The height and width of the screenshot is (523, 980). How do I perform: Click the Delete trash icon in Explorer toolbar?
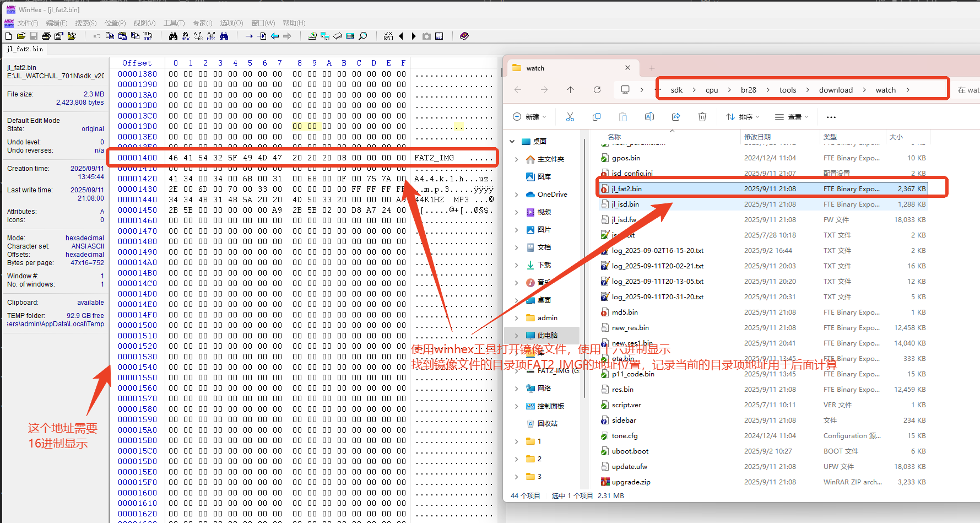coord(702,117)
